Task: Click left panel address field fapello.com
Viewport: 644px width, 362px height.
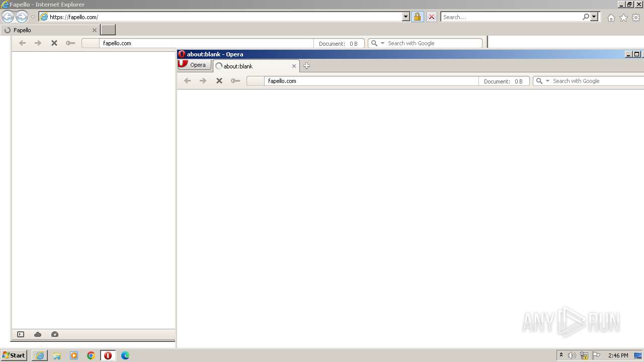Action: [206, 43]
